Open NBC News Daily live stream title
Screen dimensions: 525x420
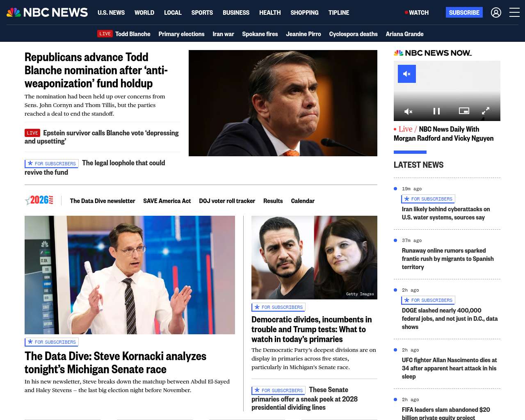[x=444, y=134]
